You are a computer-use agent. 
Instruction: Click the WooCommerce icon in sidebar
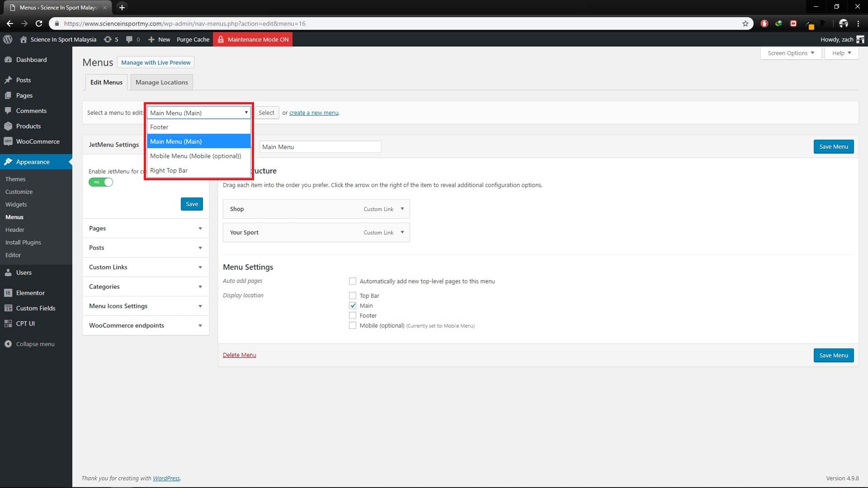coord(8,141)
